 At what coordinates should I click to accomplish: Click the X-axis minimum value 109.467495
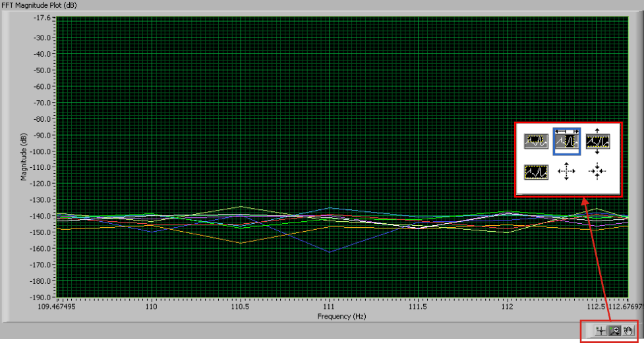coord(58,307)
